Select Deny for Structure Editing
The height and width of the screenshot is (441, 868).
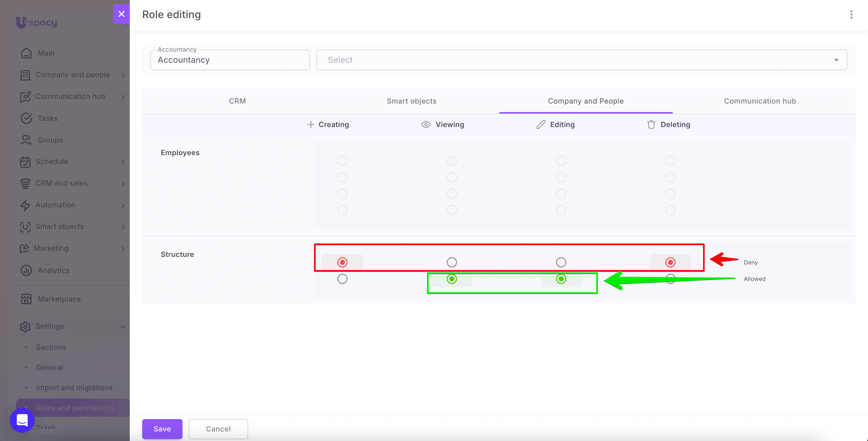tap(561, 262)
